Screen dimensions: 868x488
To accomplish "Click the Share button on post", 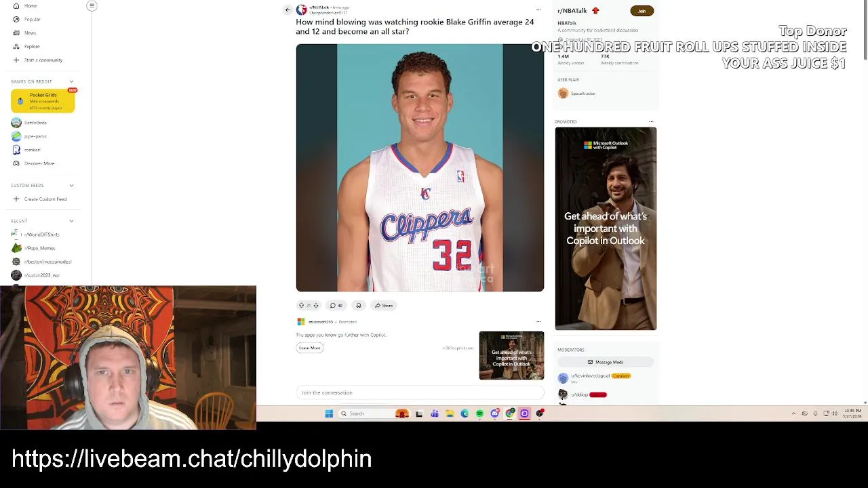I will 384,306.
